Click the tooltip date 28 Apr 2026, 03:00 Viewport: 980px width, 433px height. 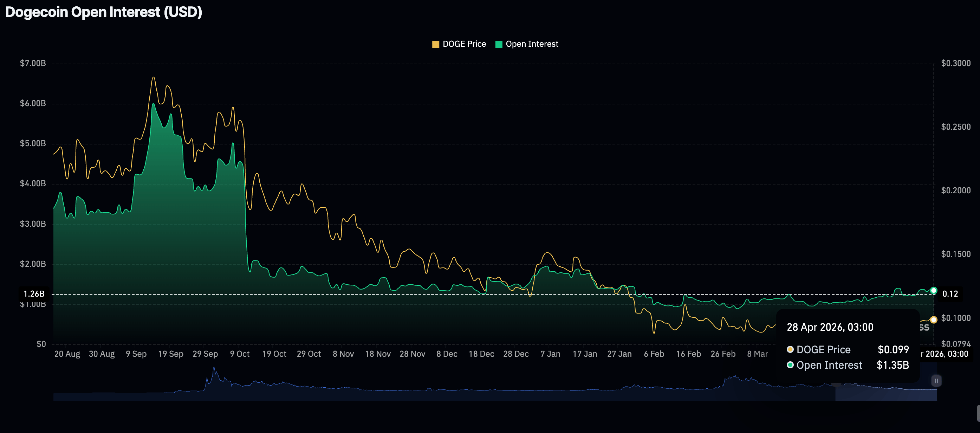830,327
